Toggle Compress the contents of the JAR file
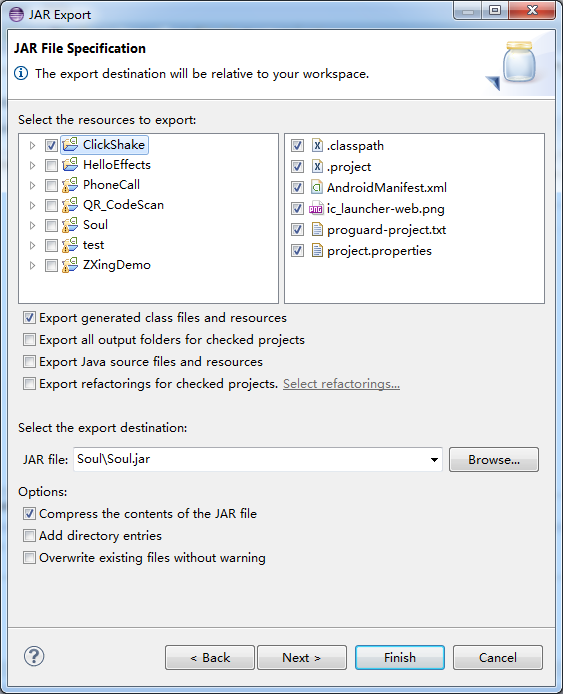 pos(29,513)
